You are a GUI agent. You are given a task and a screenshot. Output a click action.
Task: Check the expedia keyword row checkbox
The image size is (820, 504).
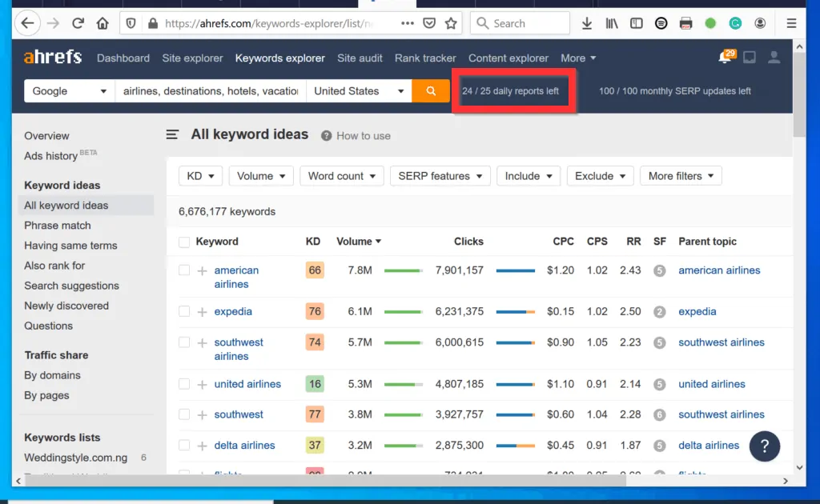click(x=183, y=311)
